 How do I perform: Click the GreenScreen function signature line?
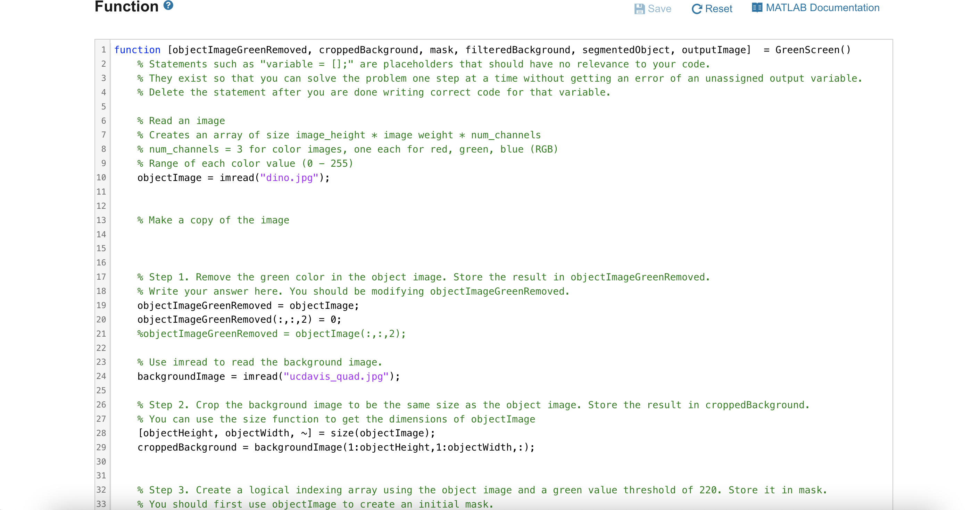pos(457,49)
